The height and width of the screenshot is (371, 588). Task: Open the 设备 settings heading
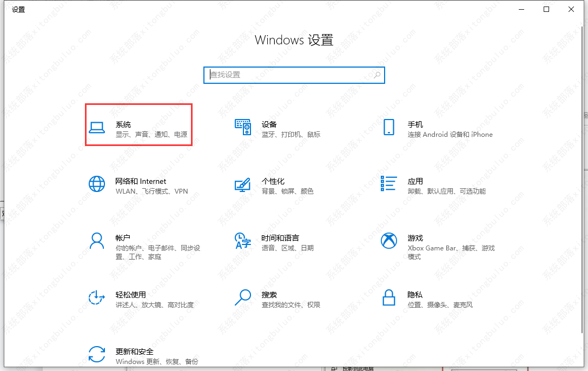point(269,124)
